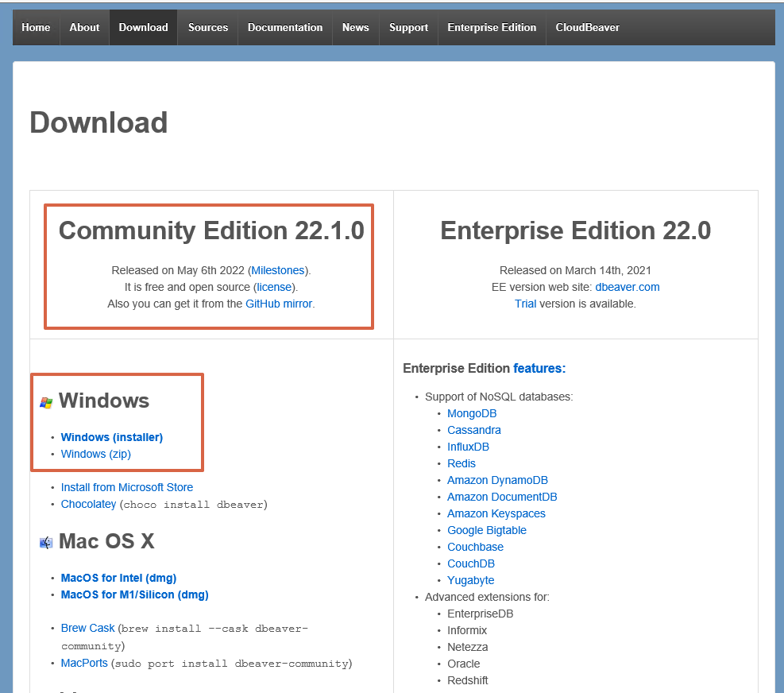Open the Amazon DynamoDB link
784x693 pixels.
(x=497, y=480)
